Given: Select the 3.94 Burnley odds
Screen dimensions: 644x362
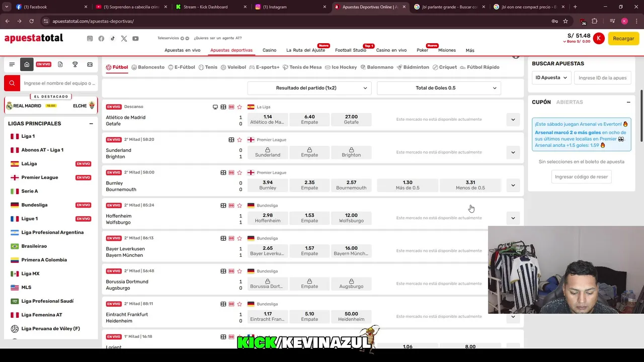Looking at the screenshot, I should pos(268,185).
